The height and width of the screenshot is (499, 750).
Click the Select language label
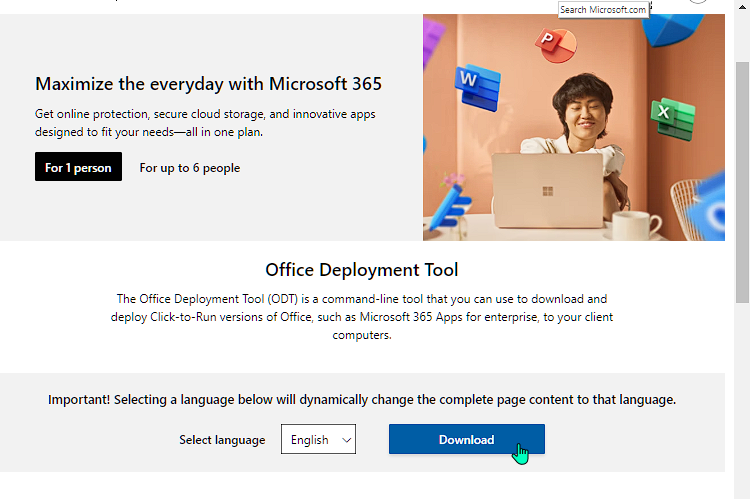(x=222, y=440)
